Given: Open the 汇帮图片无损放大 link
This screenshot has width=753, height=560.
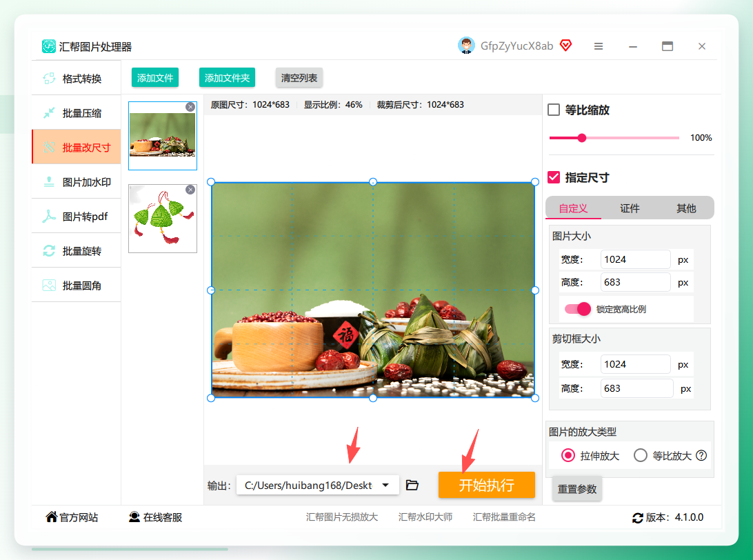Looking at the screenshot, I should click(x=342, y=517).
